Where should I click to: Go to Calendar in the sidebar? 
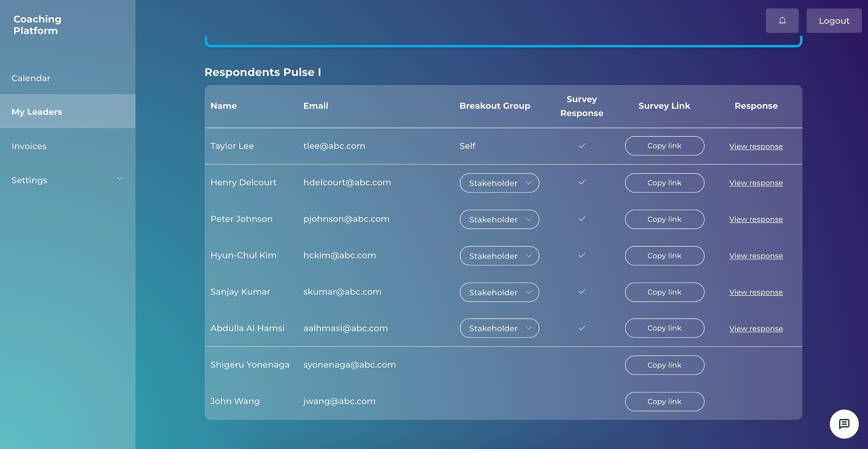coord(31,78)
